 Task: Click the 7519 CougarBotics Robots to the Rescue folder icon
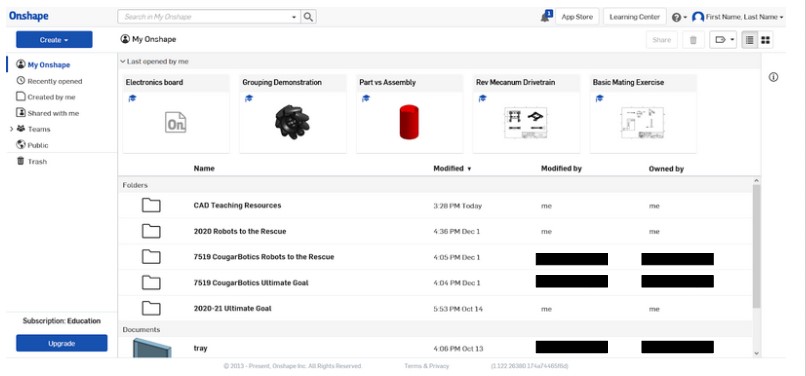(x=151, y=257)
